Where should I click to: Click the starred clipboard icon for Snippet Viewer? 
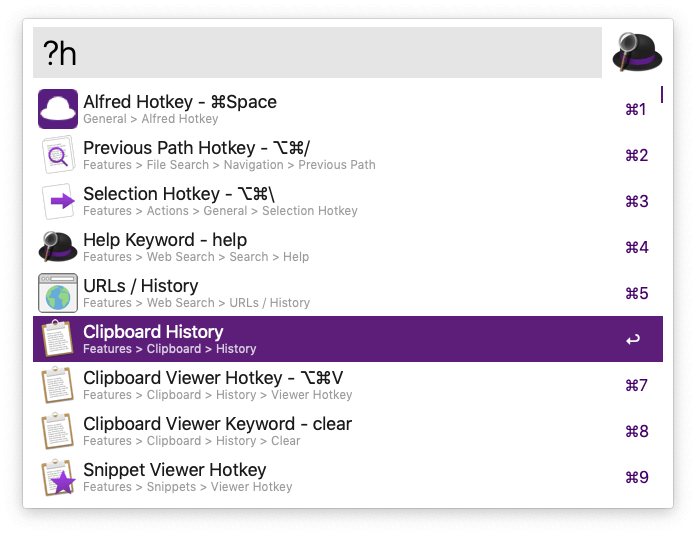58,477
